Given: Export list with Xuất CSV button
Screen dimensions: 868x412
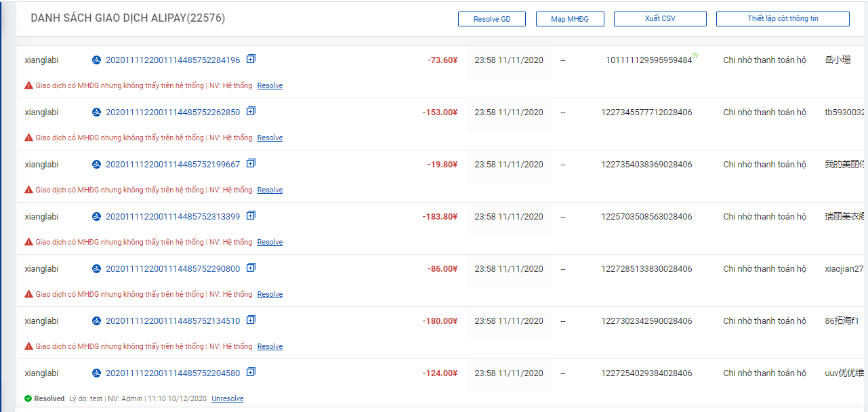Looking at the screenshot, I should (x=659, y=19).
